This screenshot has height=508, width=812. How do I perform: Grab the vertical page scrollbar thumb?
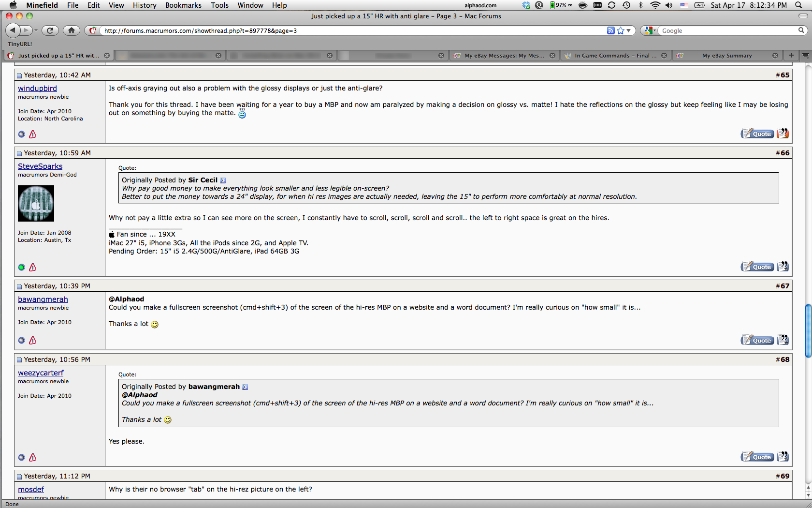808,330
